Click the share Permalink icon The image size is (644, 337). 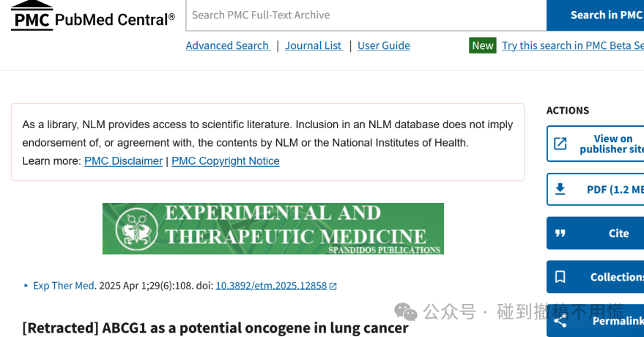pyautogui.click(x=560, y=321)
